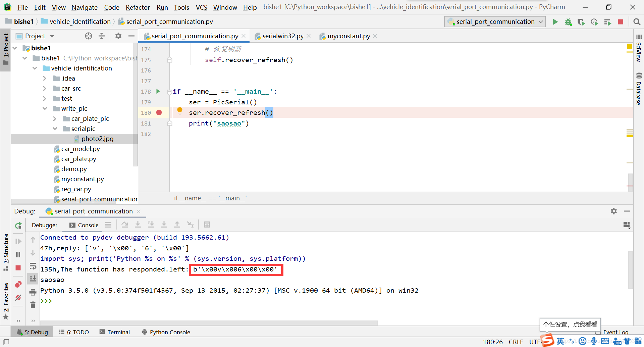Viewport: 644px width, 347px height.
Task: Open the 6: TODO tool window
Action: click(x=74, y=332)
